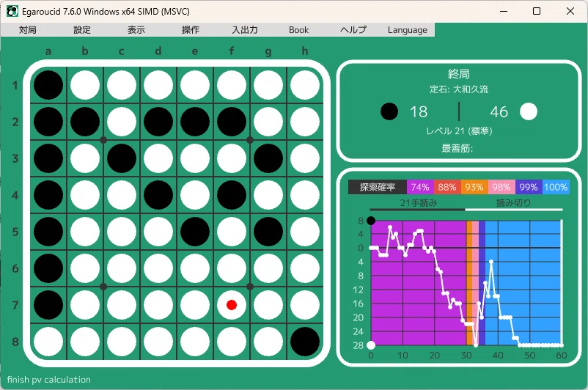Click the last-move disc with red dot at f7

(232, 305)
